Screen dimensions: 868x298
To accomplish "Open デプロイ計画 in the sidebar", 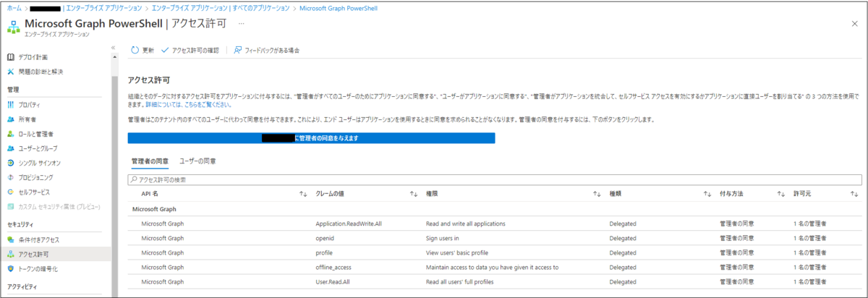I will pyautogui.click(x=34, y=57).
